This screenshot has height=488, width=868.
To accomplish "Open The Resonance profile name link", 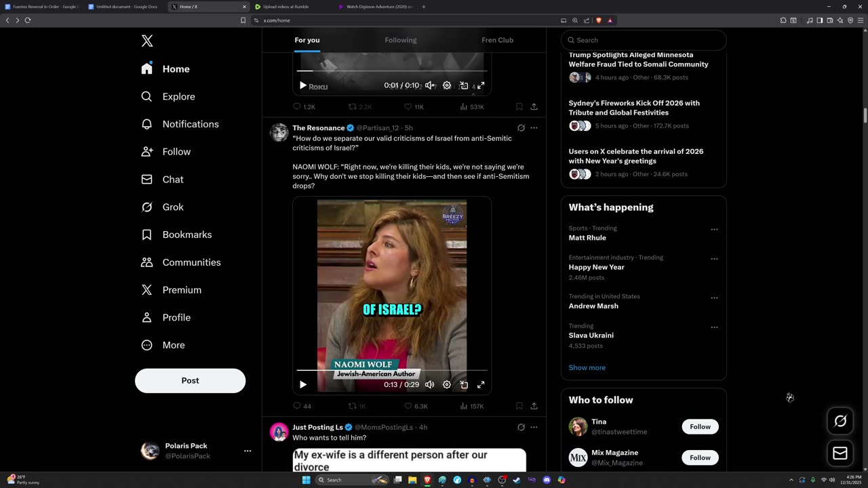I will (319, 127).
